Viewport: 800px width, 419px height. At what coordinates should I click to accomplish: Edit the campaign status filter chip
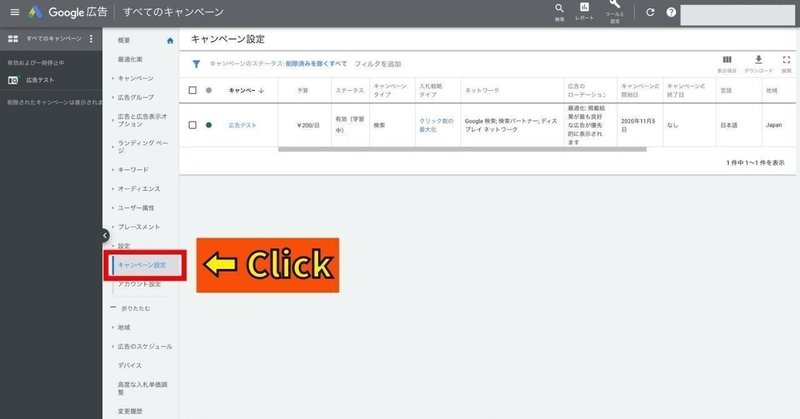(278, 64)
